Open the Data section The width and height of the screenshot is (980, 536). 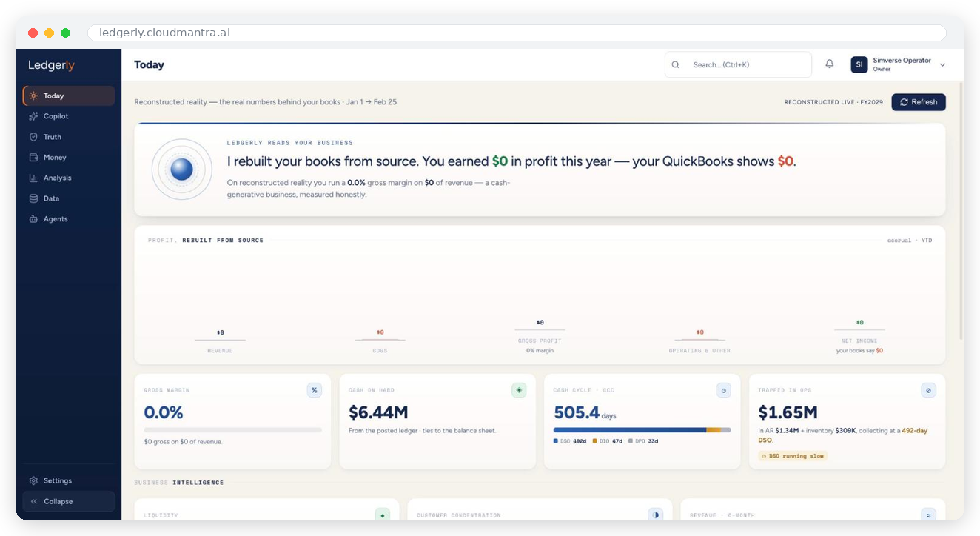pyautogui.click(x=69, y=198)
